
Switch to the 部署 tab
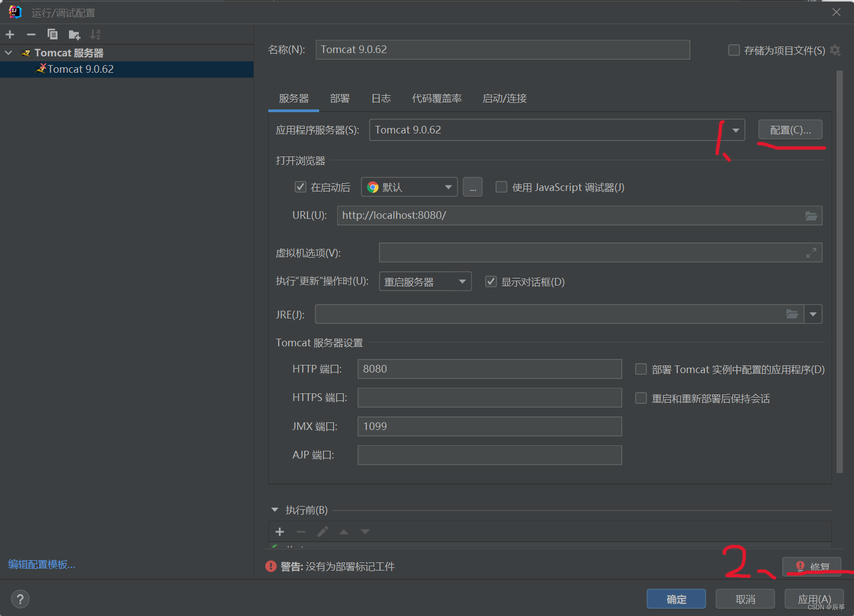[340, 98]
